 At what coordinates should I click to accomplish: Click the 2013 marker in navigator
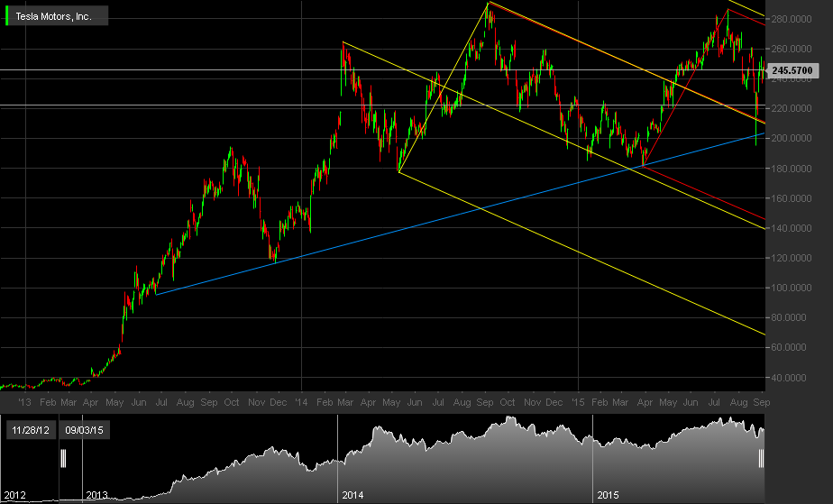coord(97,495)
